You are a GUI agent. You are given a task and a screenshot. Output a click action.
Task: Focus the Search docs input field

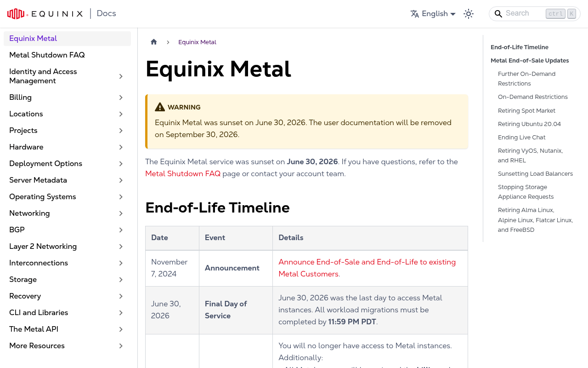[x=535, y=14]
